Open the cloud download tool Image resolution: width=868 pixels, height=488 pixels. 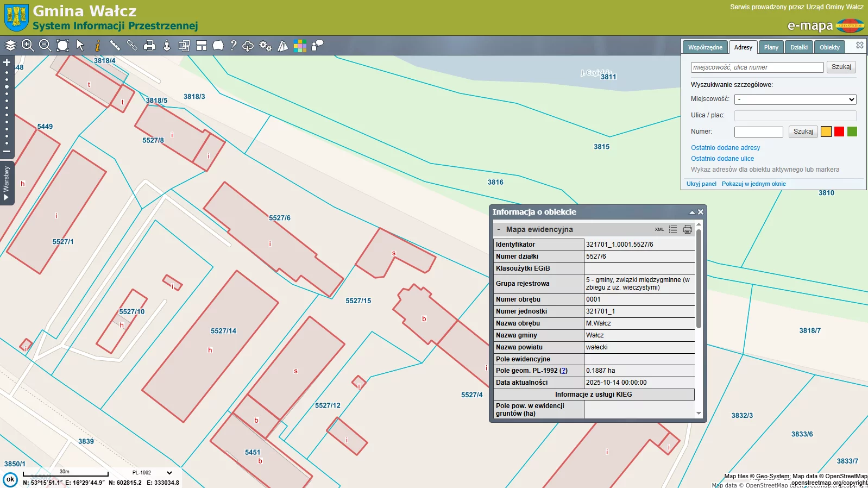coord(248,46)
